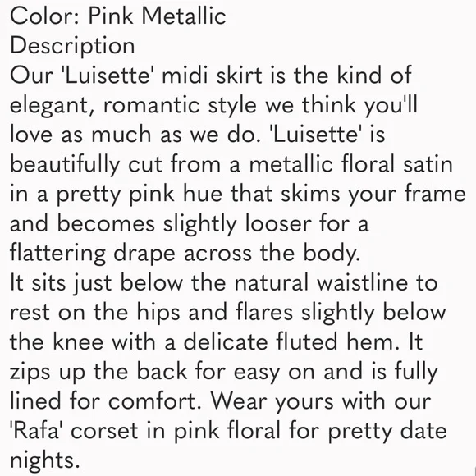
Task: Click the text 'metallic floral satin'
Action: [351, 164]
